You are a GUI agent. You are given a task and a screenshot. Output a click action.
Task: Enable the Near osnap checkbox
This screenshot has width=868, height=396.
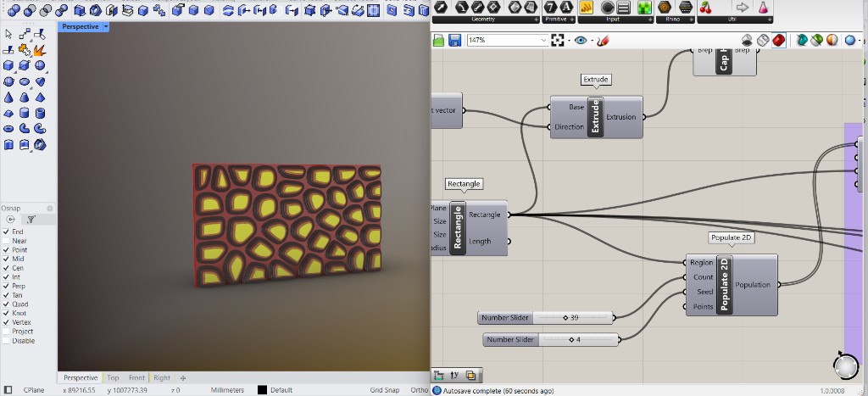tap(6, 241)
